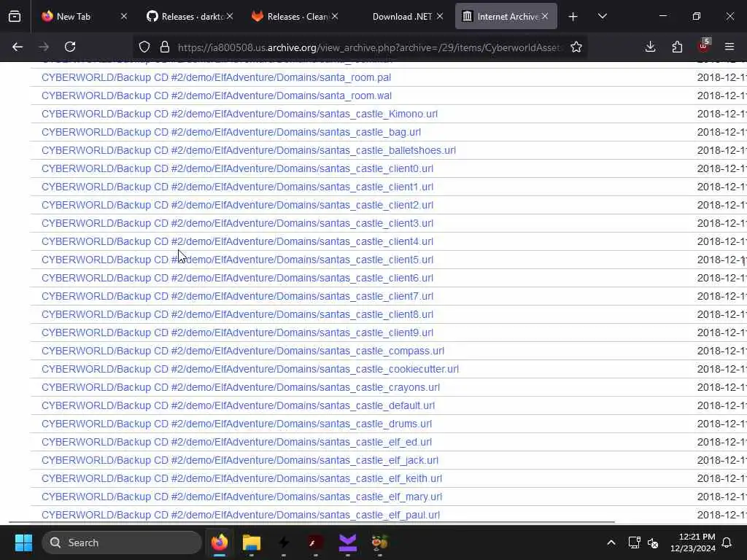Focus the archive.org URL address bar

[369, 47]
